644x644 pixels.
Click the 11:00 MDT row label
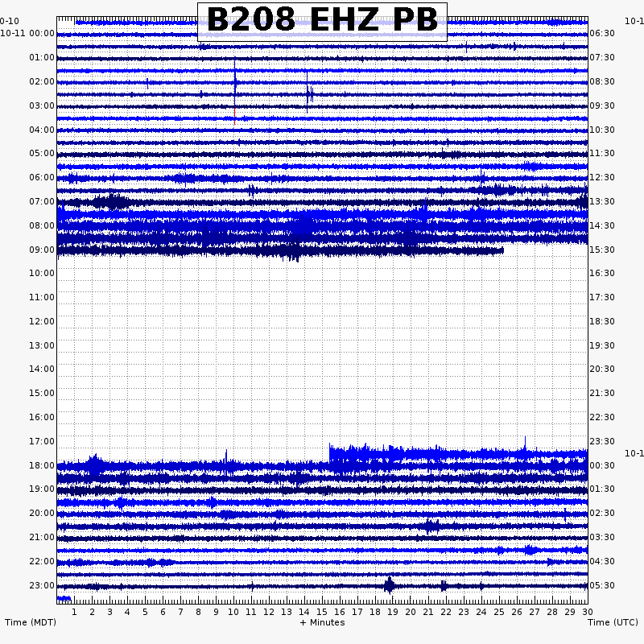tap(42, 297)
